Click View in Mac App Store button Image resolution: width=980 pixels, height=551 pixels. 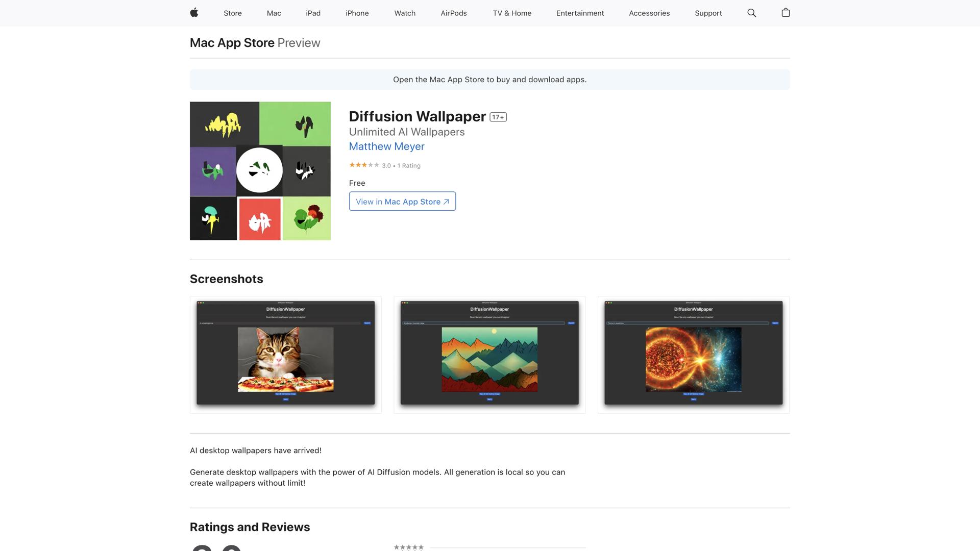point(402,202)
